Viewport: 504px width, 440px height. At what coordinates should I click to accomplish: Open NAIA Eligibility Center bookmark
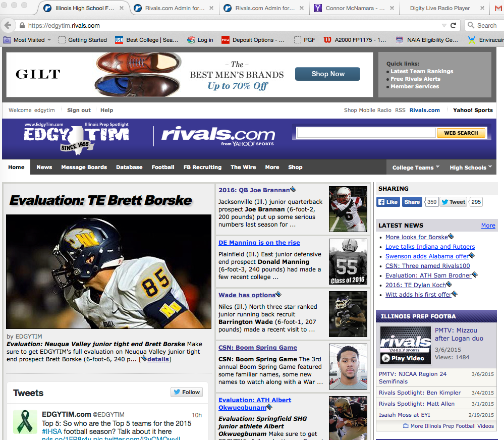427,40
